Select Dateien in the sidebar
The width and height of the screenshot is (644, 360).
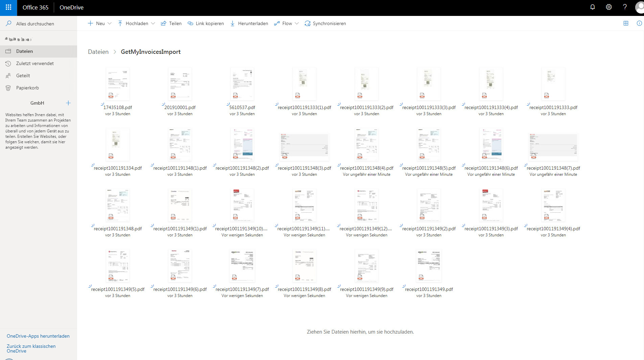[x=39, y=51]
